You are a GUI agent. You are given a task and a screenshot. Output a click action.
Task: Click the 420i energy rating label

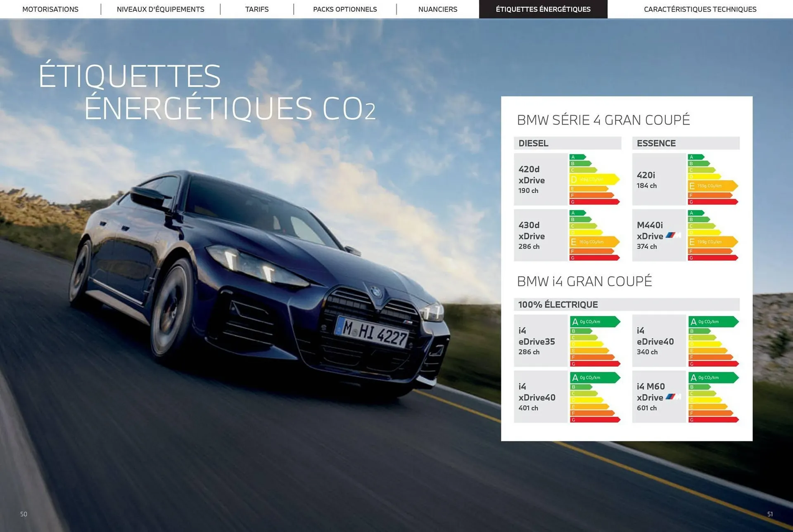tap(712, 179)
